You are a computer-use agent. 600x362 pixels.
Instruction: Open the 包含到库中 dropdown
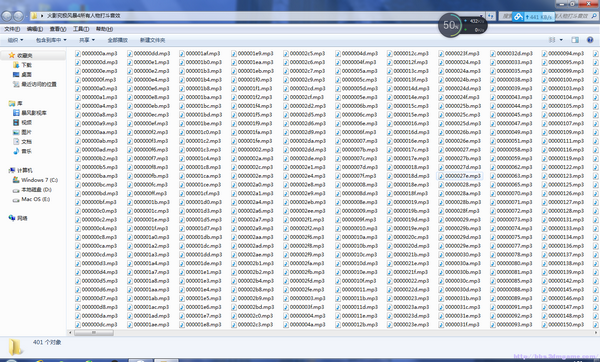51,40
